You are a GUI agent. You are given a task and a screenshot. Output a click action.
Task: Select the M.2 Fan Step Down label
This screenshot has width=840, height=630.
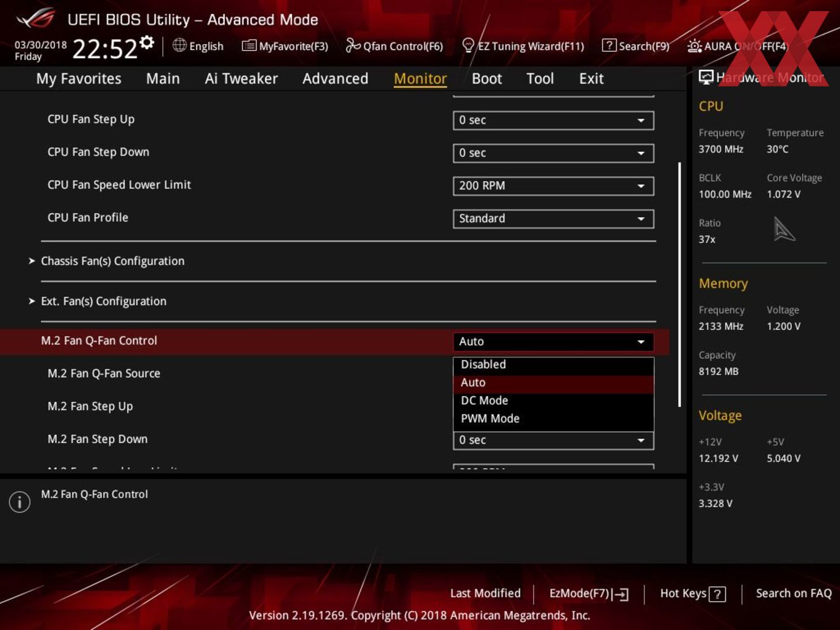tap(98, 439)
